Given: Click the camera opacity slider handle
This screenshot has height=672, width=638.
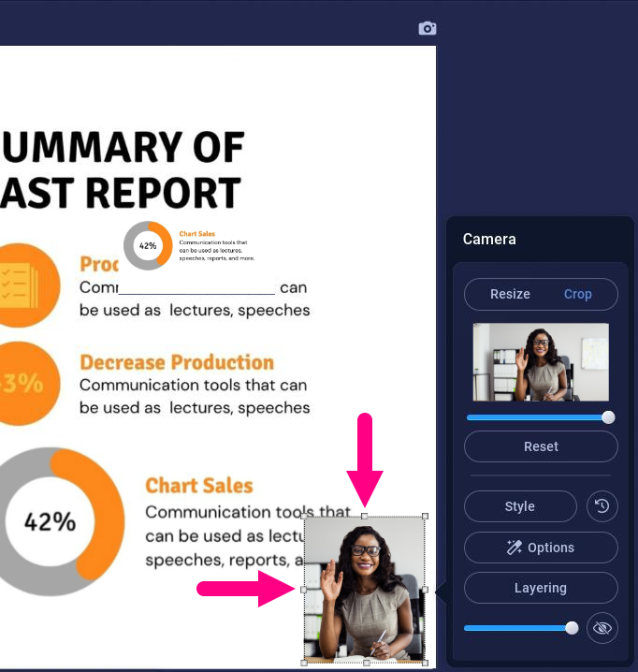Looking at the screenshot, I should (572, 628).
